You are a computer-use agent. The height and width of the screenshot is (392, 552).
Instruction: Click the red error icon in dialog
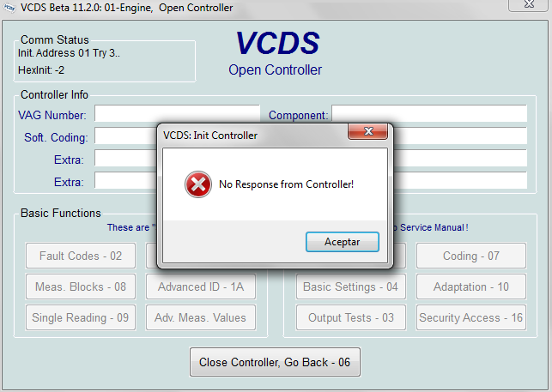pos(198,184)
